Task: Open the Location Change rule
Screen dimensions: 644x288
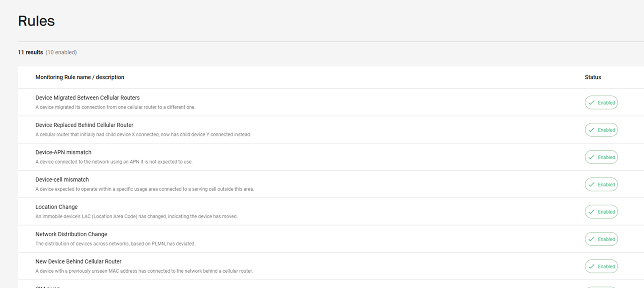Action: (x=56, y=207)
